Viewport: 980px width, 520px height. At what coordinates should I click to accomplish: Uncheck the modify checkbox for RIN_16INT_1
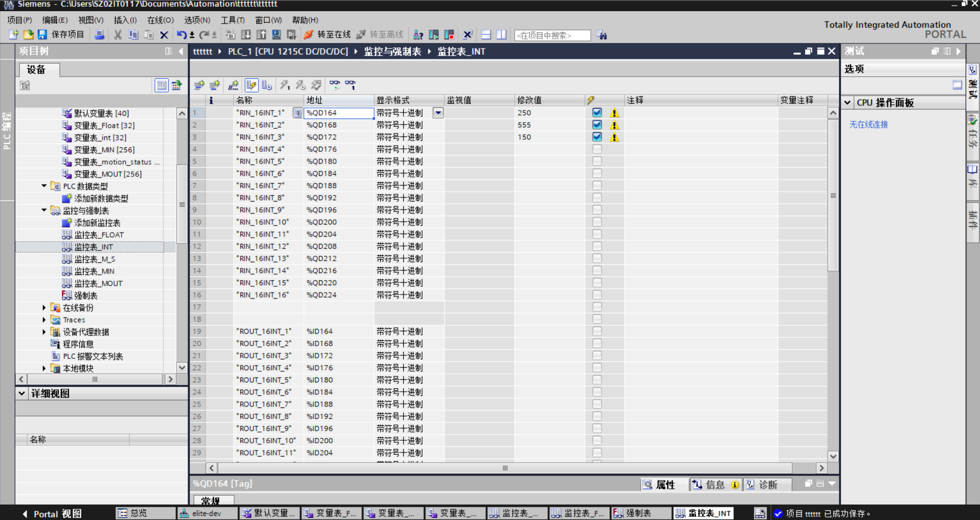(597, 112)
